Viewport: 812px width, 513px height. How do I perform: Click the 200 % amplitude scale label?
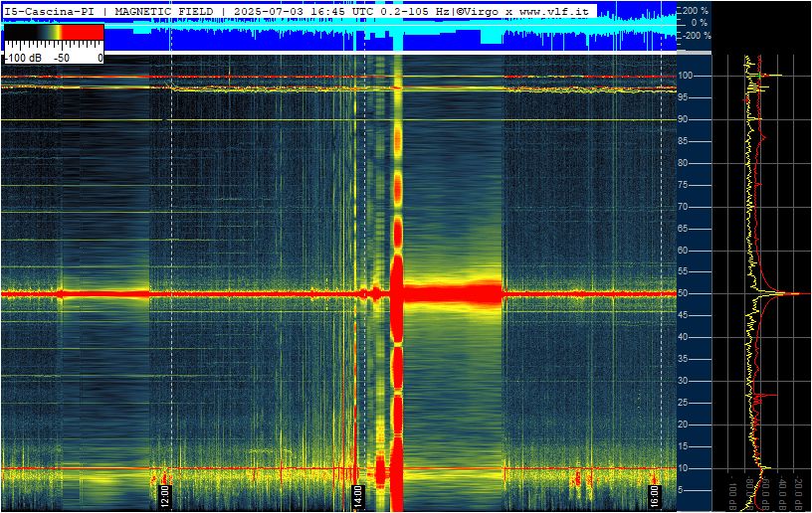[x=696, y=10]
